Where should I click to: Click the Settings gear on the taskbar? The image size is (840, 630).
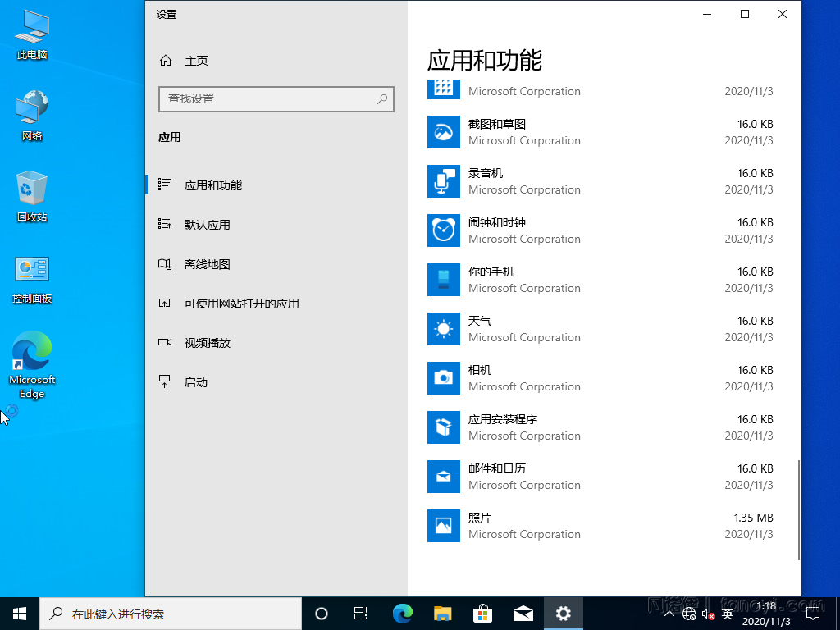pyautogui.click(x=563, y=614)
